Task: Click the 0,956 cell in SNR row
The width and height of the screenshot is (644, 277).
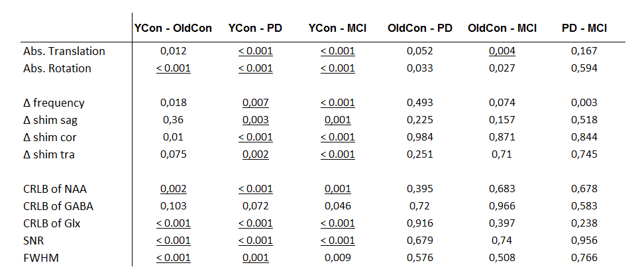Action: [584, 241]
